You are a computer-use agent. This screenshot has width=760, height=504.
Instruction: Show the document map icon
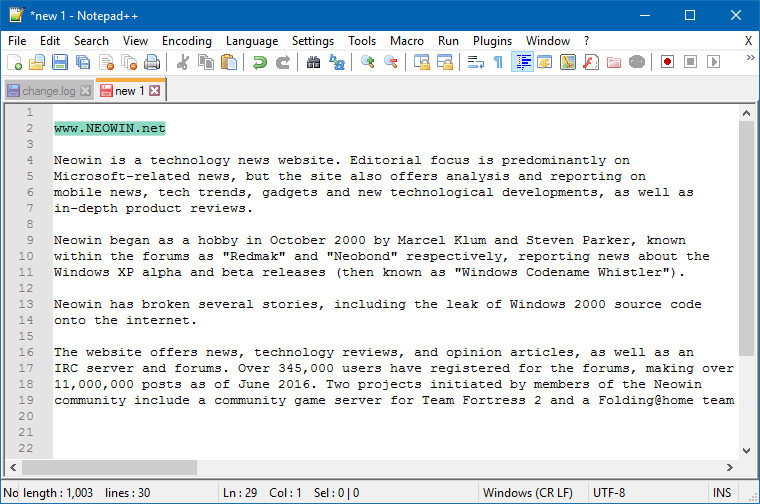point(568,62)
